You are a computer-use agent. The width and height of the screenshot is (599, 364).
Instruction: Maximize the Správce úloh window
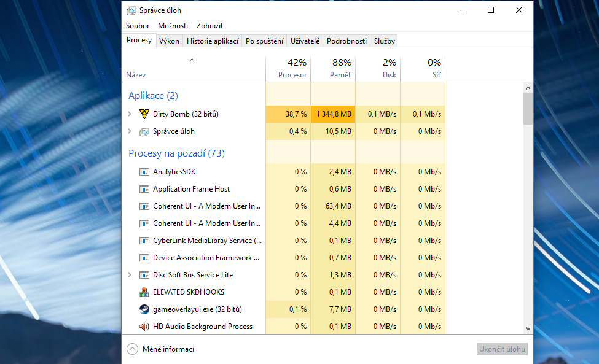coord(491,10)
